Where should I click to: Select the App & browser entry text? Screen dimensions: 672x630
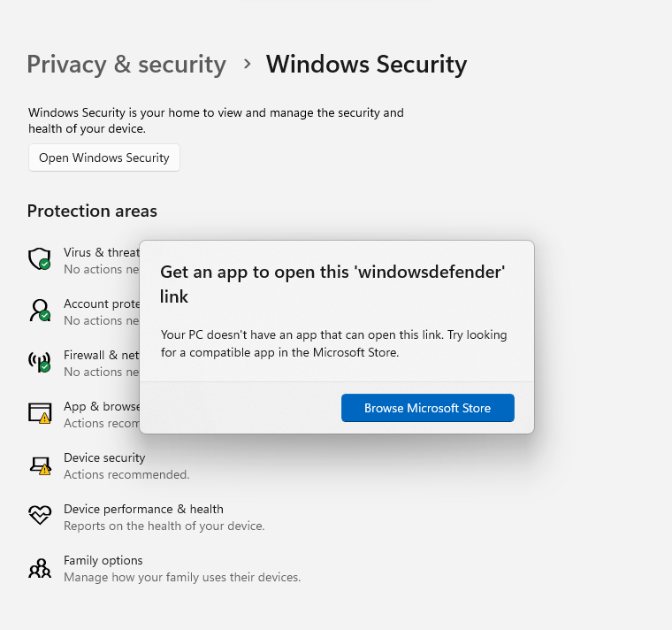click(102, 406)
